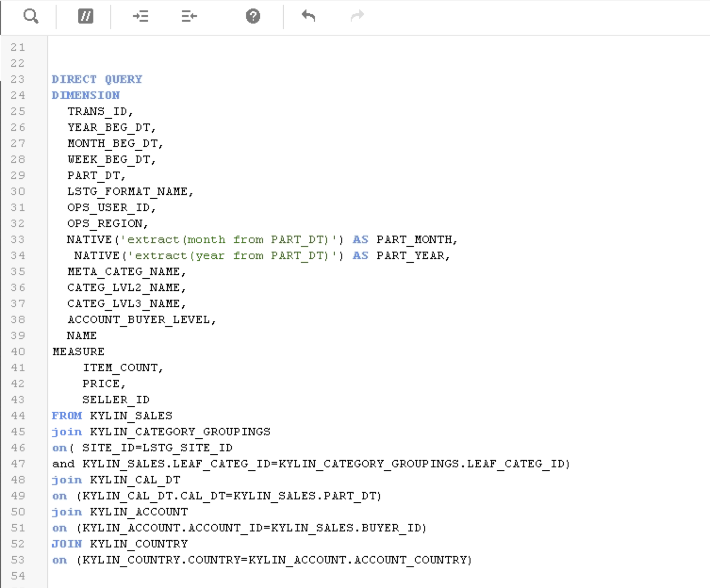Click the indent code button
The width and height of the screenshot is (710, 588).
[x=140, y=16]
